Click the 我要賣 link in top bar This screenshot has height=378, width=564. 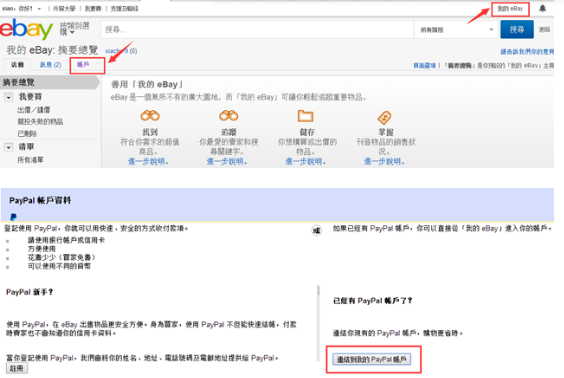point(93,9)
